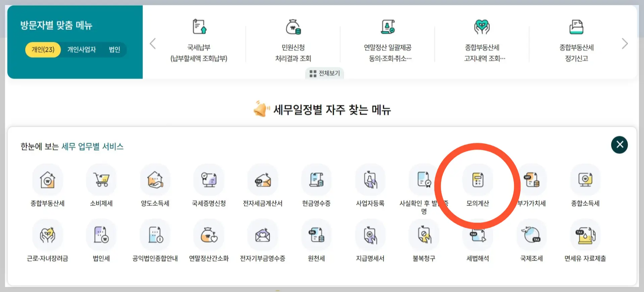The width and height of the screenshot is (644, 292).
Task: Open the 국세증명신청 icon
Action: [209, 180]
